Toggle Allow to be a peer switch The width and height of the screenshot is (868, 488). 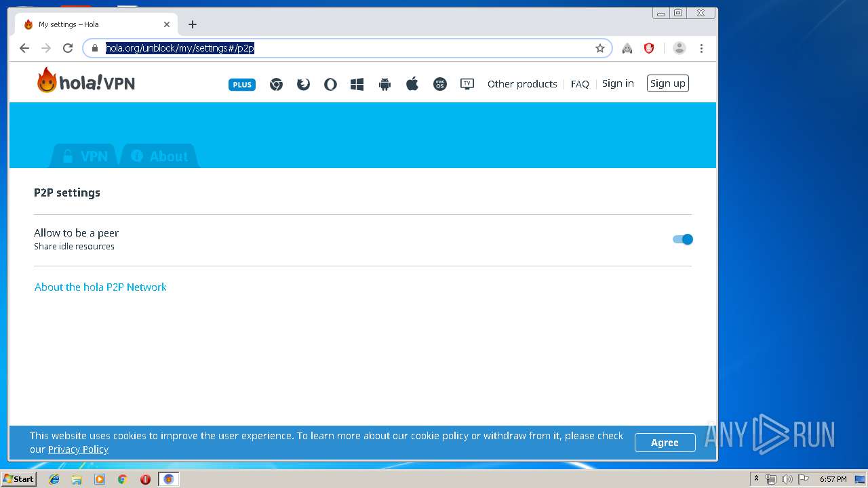pos(683,239)
